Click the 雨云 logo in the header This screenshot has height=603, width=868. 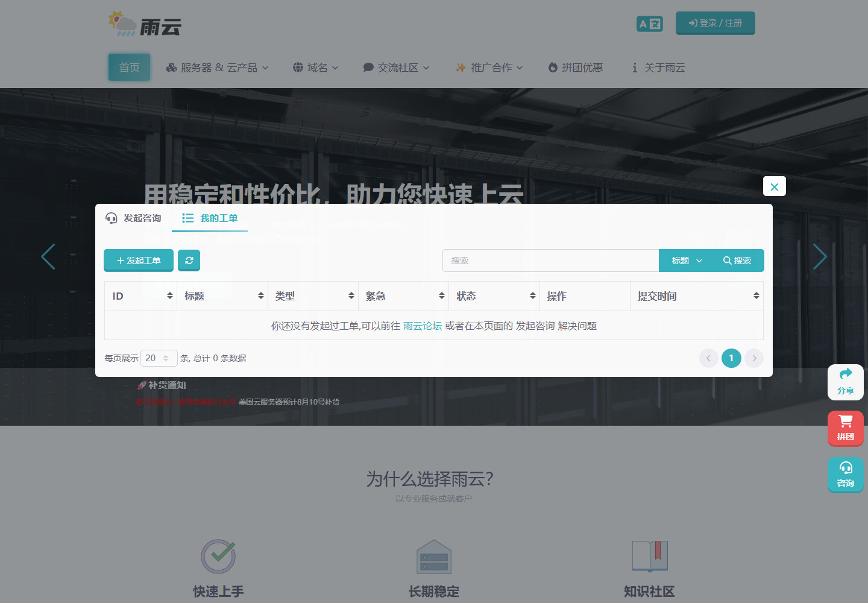click(145, 24)
